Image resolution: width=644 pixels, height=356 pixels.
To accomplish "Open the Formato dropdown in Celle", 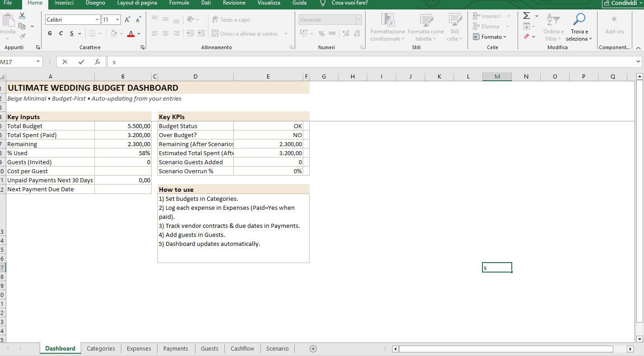I will tap(491, 37).
